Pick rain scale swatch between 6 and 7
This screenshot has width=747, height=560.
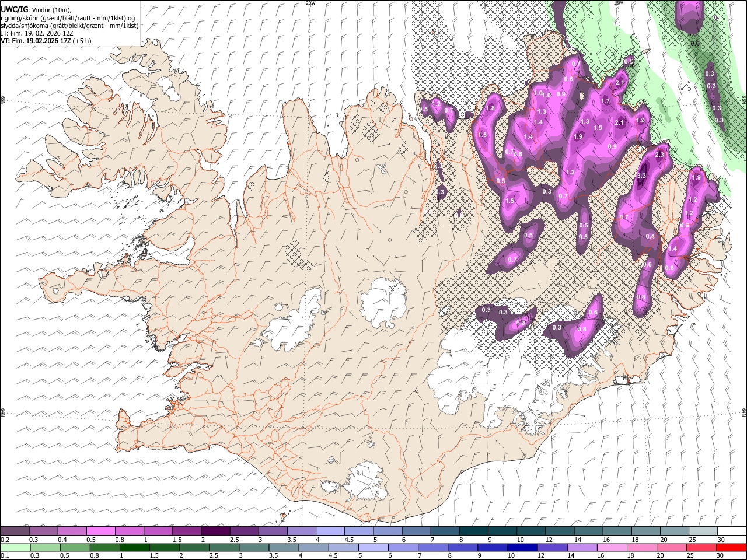click(403, 548)
